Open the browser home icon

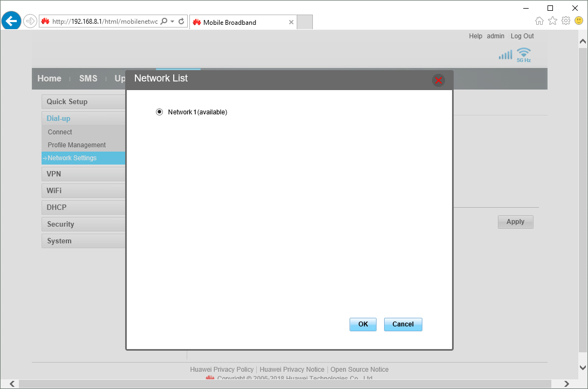539,20
